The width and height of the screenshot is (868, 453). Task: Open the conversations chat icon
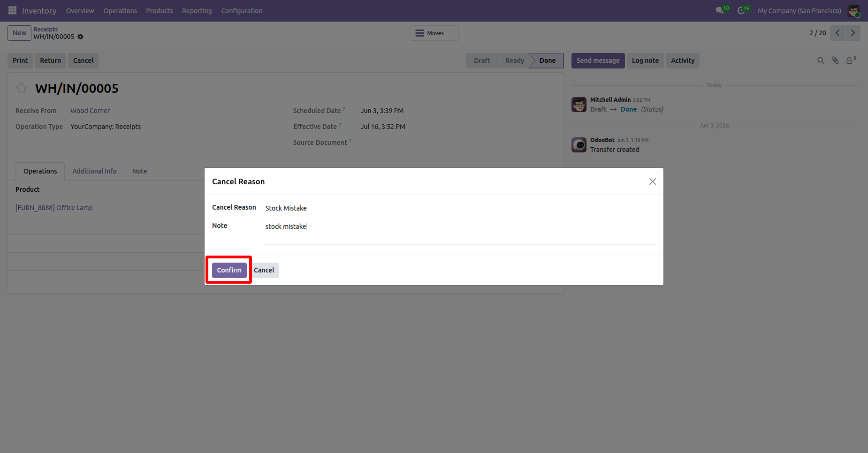(x=720, y=10)
